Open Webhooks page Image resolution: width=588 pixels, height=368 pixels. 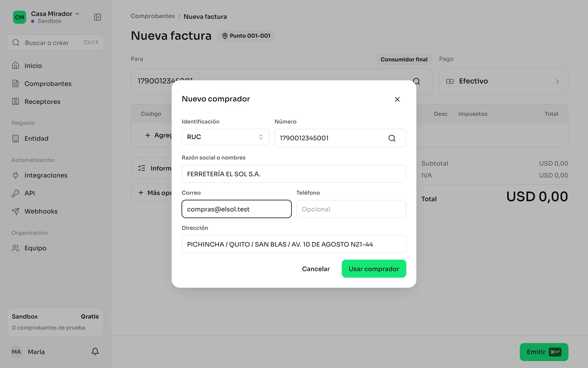click(55, 211)
